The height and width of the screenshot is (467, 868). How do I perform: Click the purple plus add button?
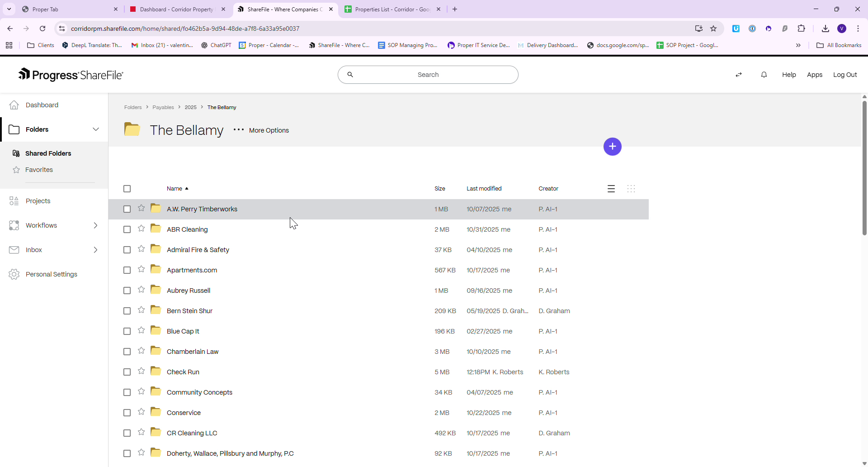coord(612,146)
